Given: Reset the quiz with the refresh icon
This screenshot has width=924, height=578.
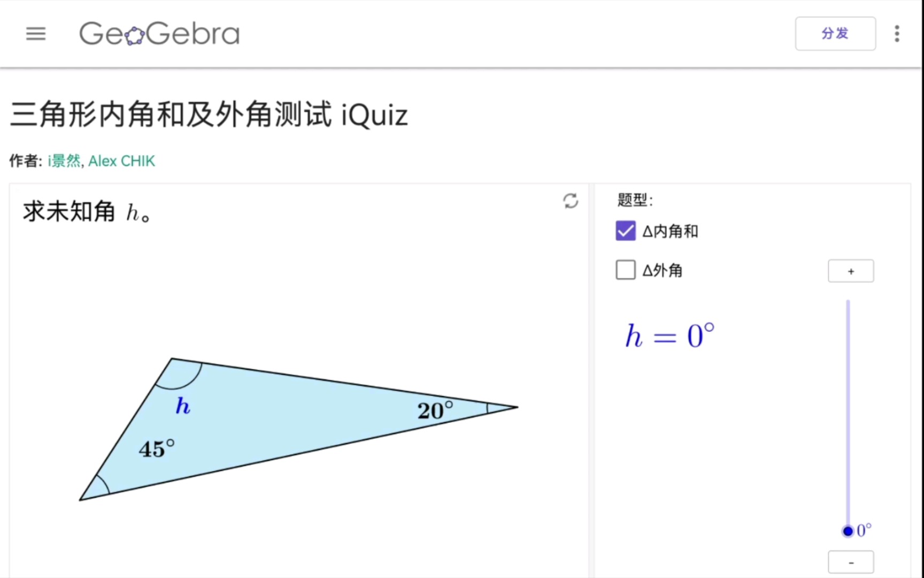Looking at the screenshot, I should 570,202.
